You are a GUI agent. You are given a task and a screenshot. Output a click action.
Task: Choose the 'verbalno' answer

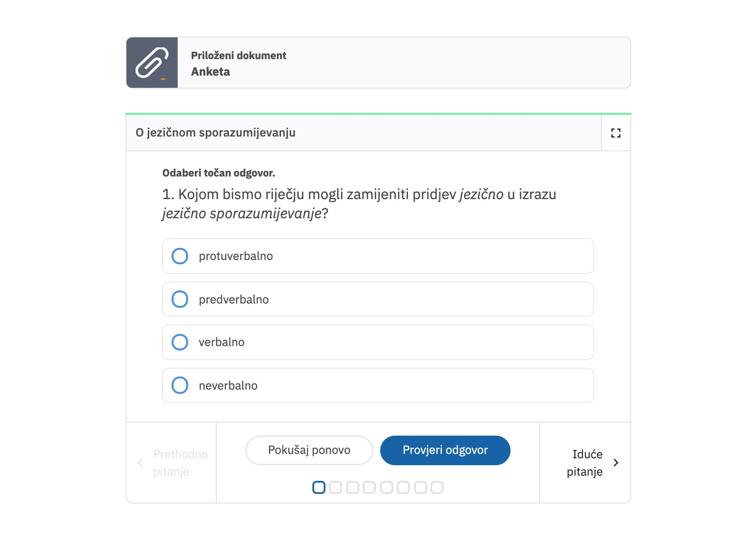coord(180,342)
